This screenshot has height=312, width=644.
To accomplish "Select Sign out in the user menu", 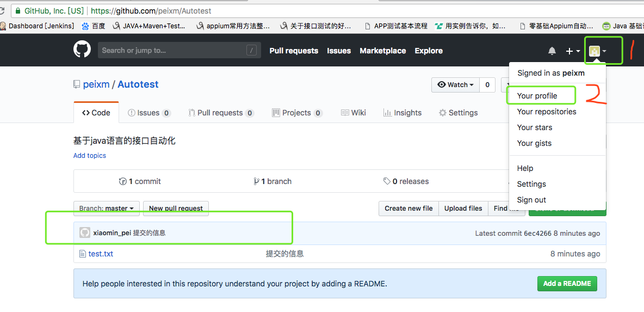I will (531, 200).
